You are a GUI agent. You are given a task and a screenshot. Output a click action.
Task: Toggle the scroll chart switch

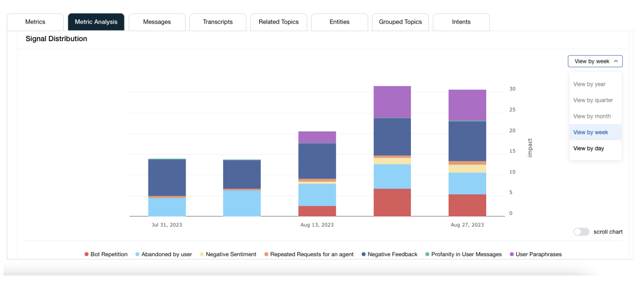pos(581,232)
